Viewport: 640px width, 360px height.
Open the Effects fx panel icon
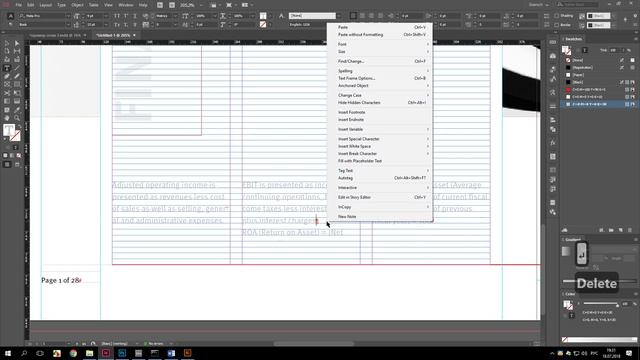click(553, 143)
